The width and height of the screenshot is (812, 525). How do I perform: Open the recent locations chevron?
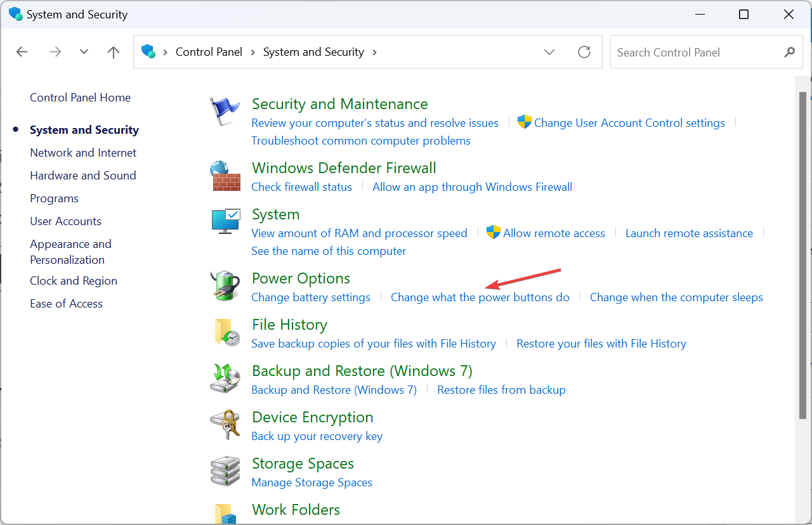84,52
